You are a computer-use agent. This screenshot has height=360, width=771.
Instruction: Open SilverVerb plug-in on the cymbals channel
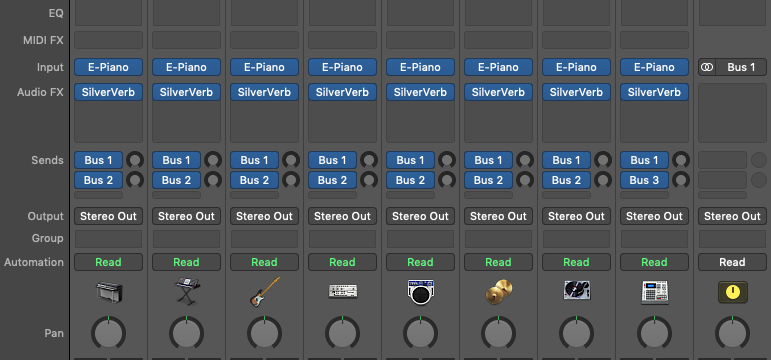tap(499, 92)
